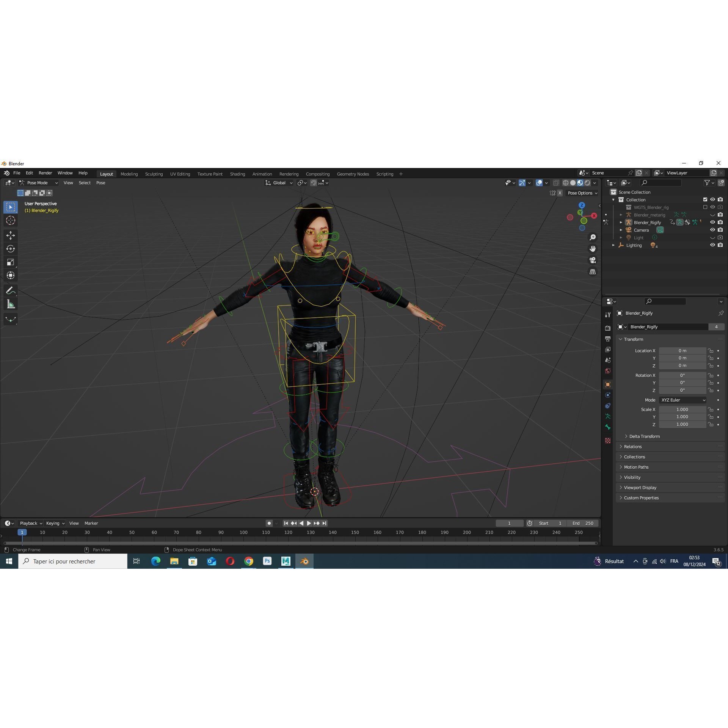728x728 pixels.
Task: Add a new collection in the outliner
Action: [x=721, y=183]
